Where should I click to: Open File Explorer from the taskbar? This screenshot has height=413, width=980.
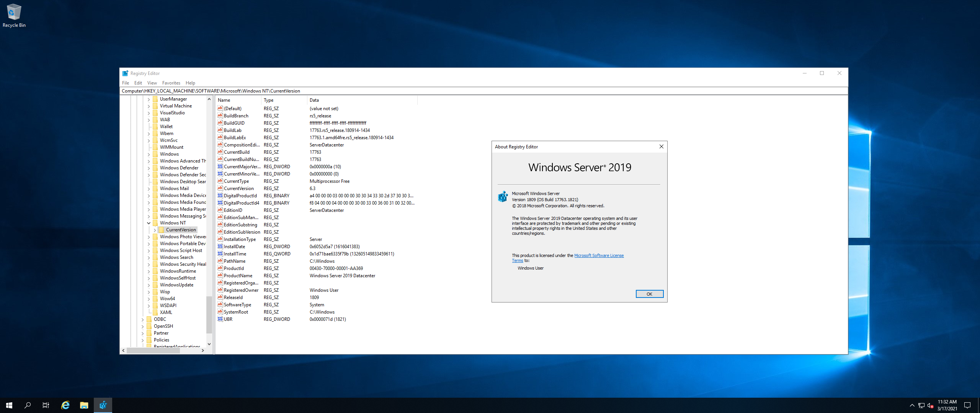84,405
